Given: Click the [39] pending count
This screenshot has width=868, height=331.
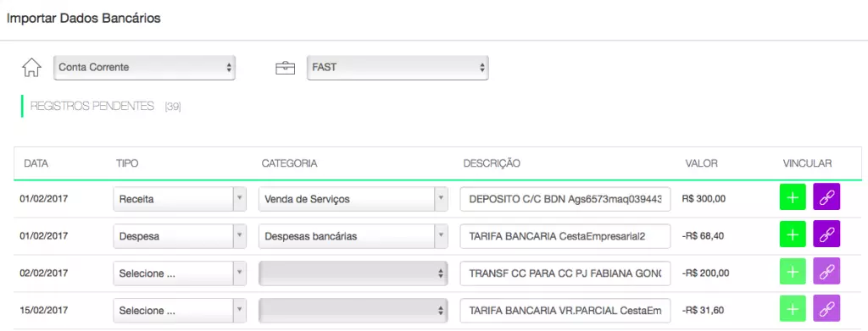Looking at the screenshot, I should pos(173,107).
